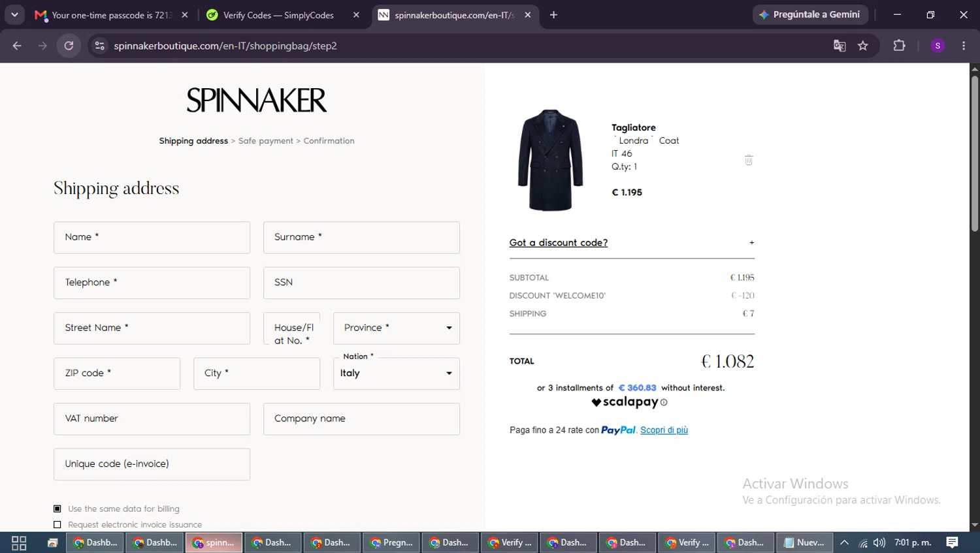Viewport: 980px width, 553px height.
Task: Close the spinnakerboutique.com tab
Action: [528, 15]
